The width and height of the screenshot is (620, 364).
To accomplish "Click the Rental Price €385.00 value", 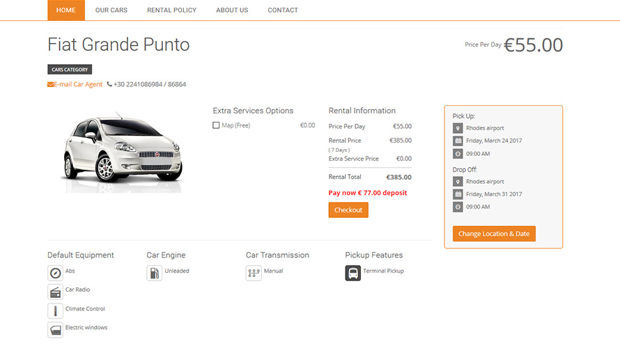I will coord(401,141).
